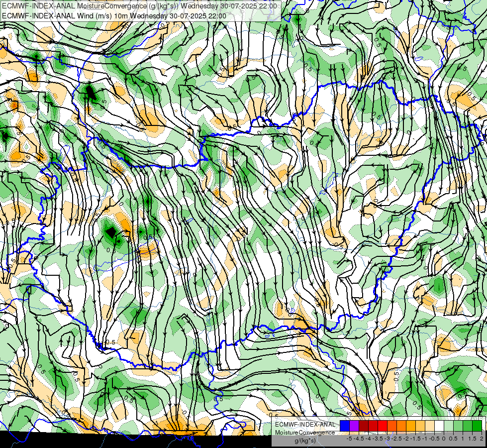Image resolution: width=487 pixels, height=448 pixels.
Task: Click the 'Wind (m/s) 10m' title line
Action: [114, 16]
